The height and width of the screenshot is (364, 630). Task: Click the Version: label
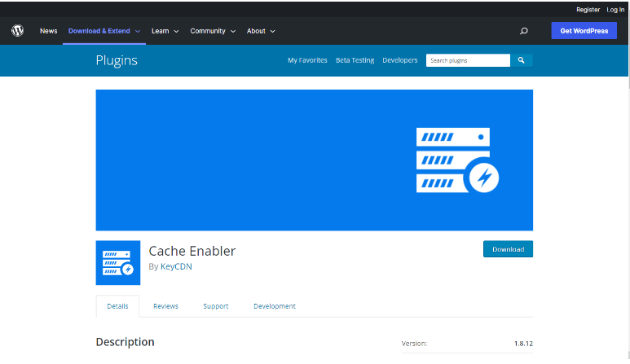point(414,344)
